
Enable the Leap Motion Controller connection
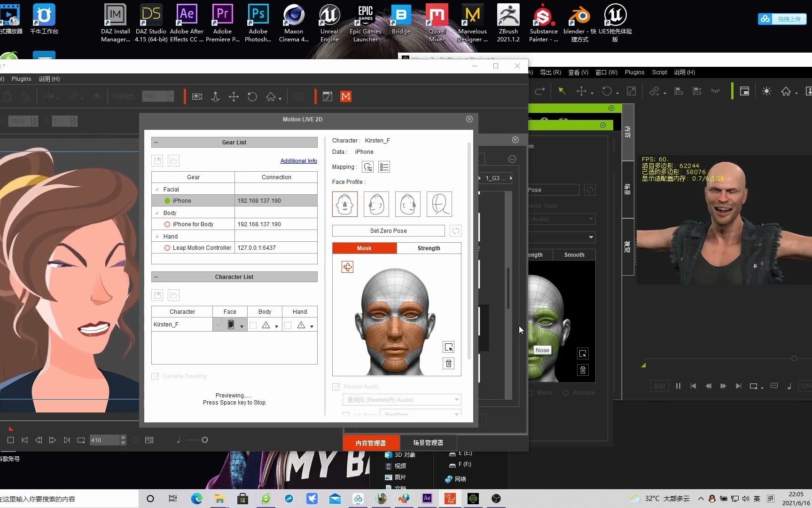[x=167, y=248]
